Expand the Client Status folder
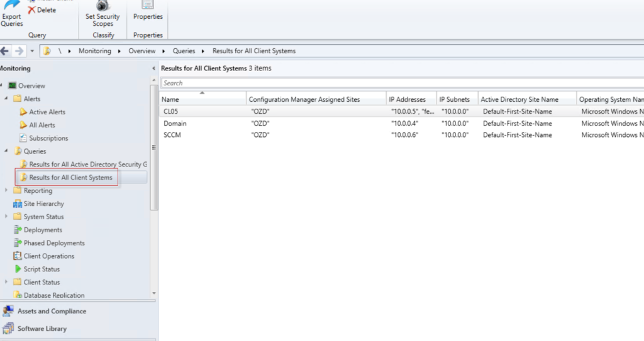Image resolution: width=644 pixels, height=341 pixels. click(6, 282)
